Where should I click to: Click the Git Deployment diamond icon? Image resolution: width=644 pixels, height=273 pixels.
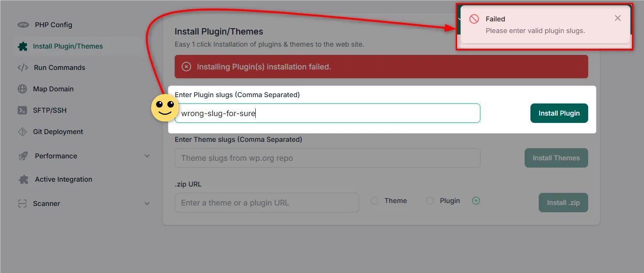pyautogui.click(x=22, y=132)
